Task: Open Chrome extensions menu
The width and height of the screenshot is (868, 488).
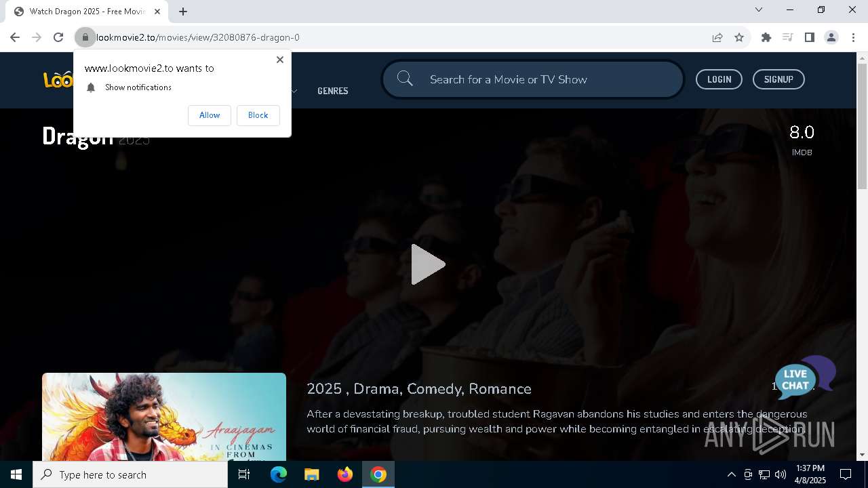Action: 766,37
